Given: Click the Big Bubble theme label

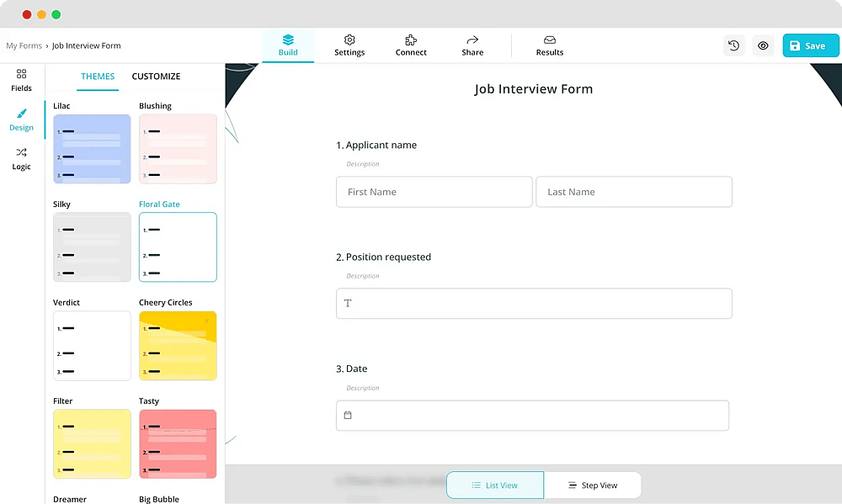Looking at the screenshot, I should pos(159,499).
